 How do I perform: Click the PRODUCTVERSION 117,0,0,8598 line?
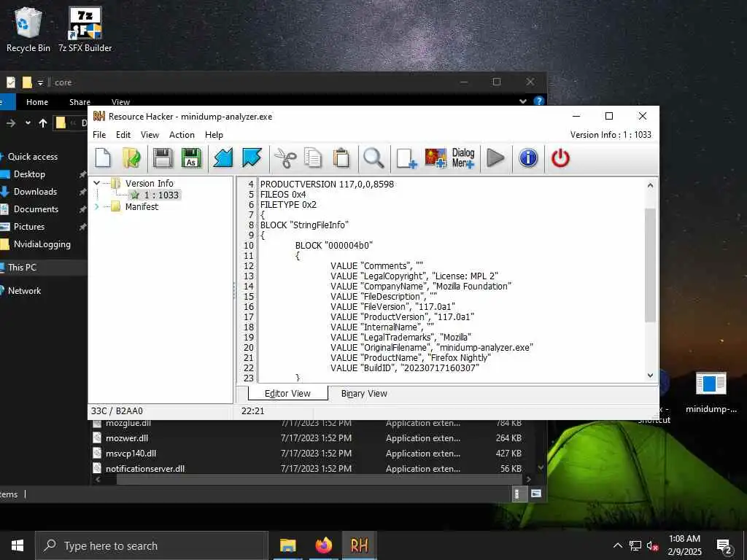click(x=327, y=184)
